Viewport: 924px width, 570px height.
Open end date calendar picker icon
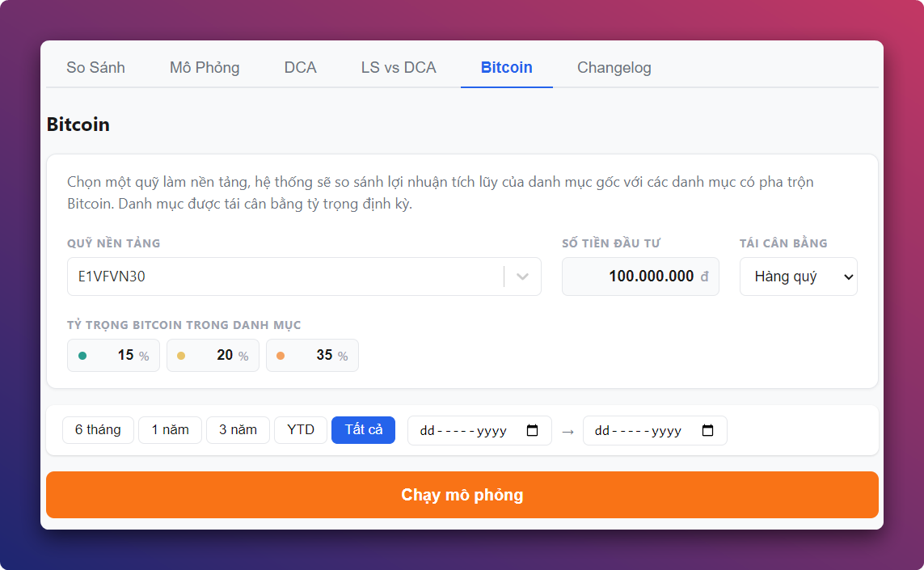[707, 430]
